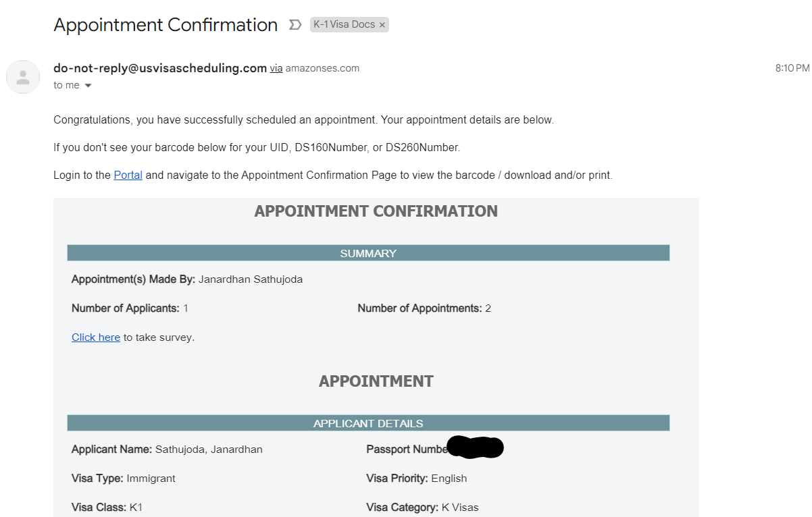Remove the K-1 Visa Docs label

pyautogui.click(x=382, y=25)
